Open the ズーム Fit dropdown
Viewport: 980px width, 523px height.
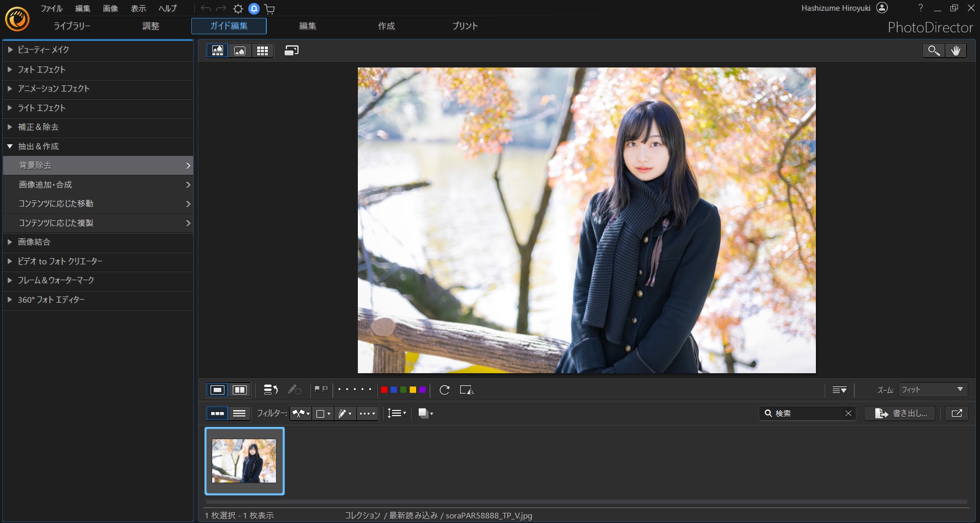(x=932, y=390)
